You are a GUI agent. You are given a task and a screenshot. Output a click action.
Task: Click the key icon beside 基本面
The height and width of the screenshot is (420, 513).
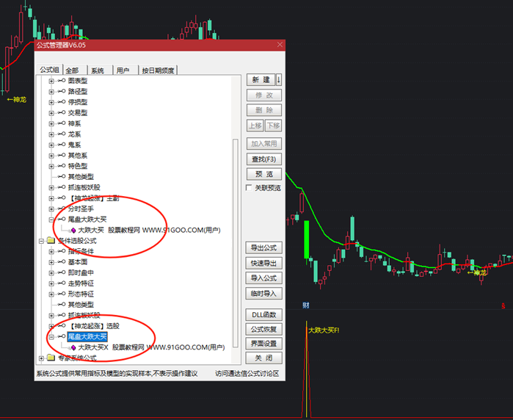pyautogui.click(x=62, y=262)
